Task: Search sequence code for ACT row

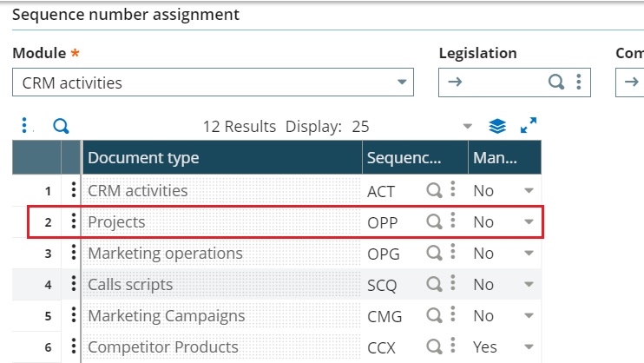Action: [x=434, y=190]
